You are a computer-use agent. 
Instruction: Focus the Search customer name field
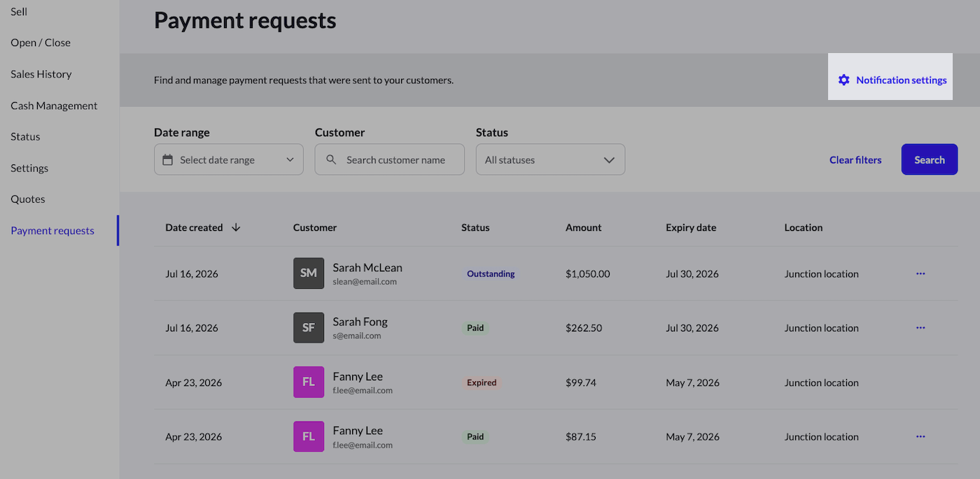389,159
